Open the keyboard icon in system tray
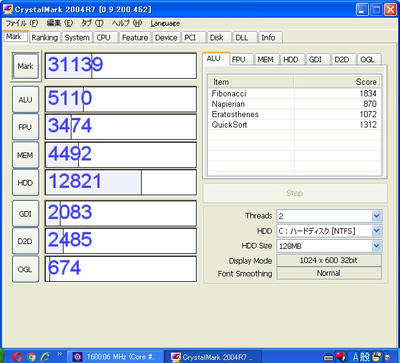This screenshot has height=363, width=400. [x=328, y=357]
